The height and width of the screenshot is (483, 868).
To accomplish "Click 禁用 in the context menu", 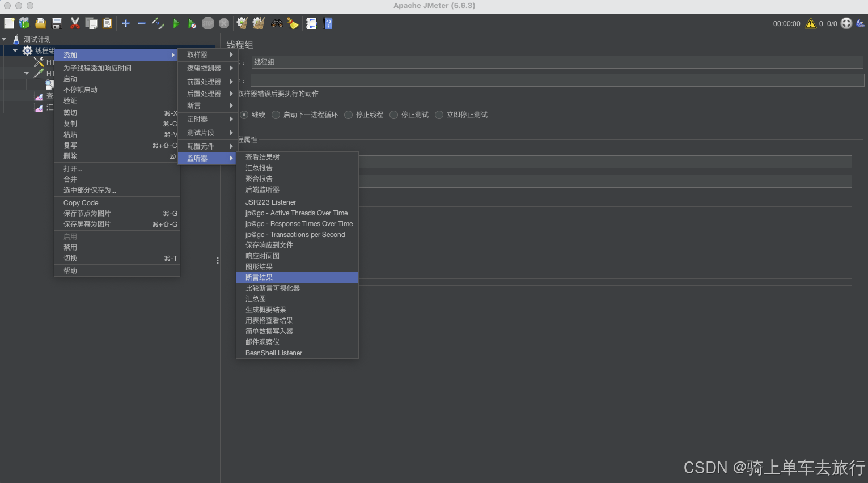I will (x=70, y=247).
